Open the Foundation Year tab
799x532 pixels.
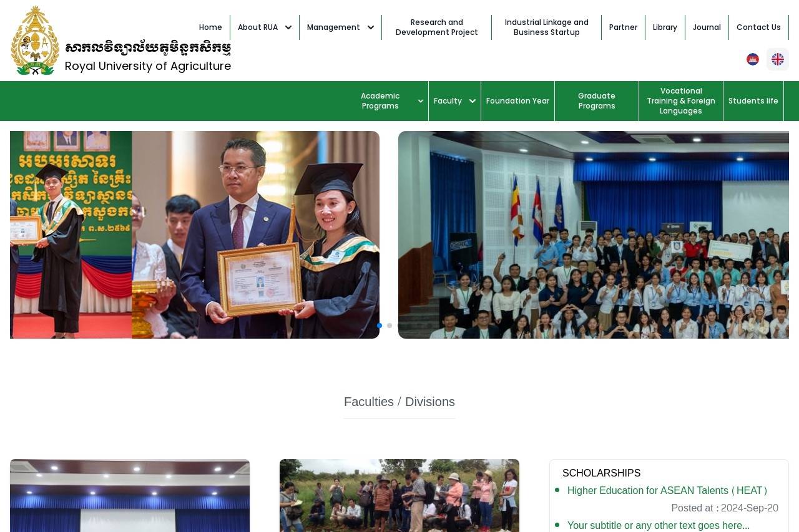pyautogui.click(x=517, y=101)
